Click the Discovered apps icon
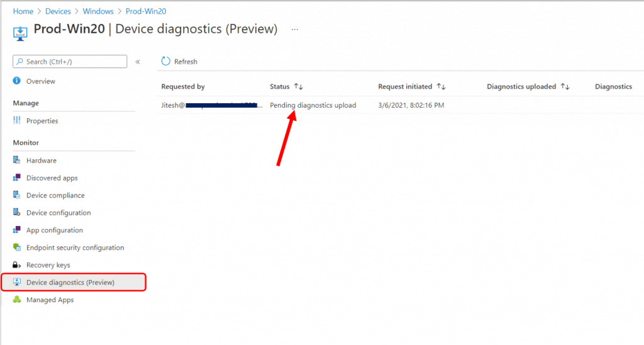The image size is (644, 345). 16,178
